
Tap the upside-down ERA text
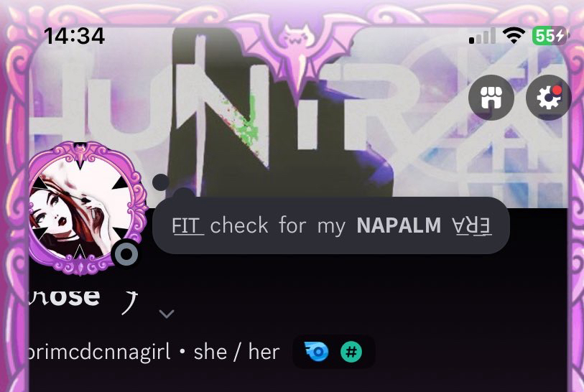472,226
